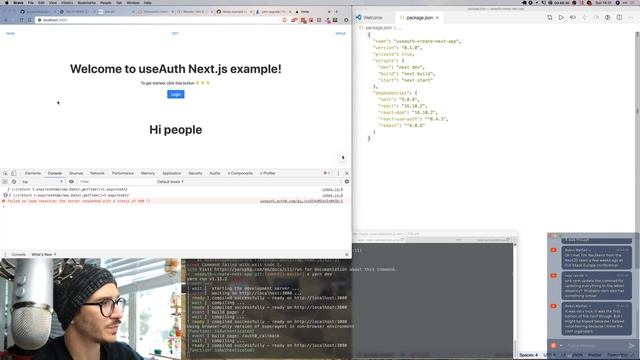Screen dimensions: 640x360
Task: Switch to DevTools Network tab
Action: click(x=97, y=173)
